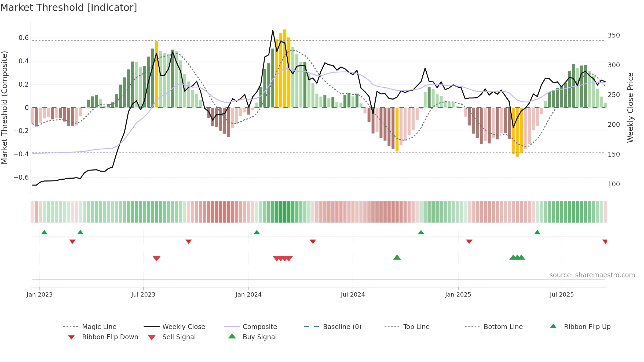Click the ribbon flip down triangle near September 2023
Viewport: 644px width, 362px height.
pos(189,242)
